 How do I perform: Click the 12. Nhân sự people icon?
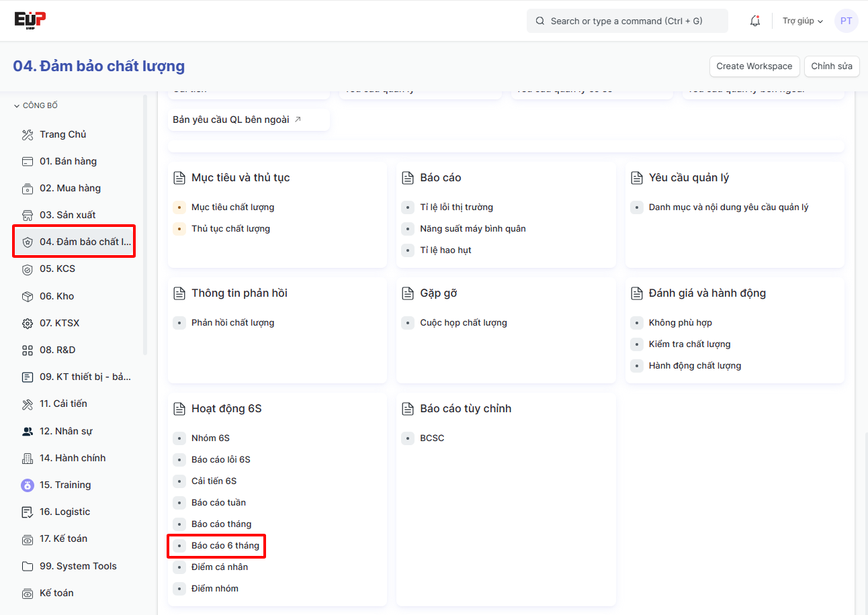28,431
